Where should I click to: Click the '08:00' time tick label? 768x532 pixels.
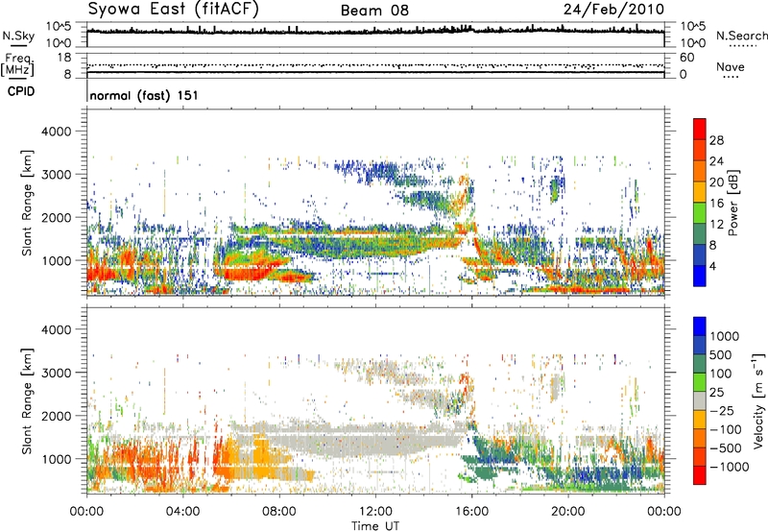click(x=279, y=512)
